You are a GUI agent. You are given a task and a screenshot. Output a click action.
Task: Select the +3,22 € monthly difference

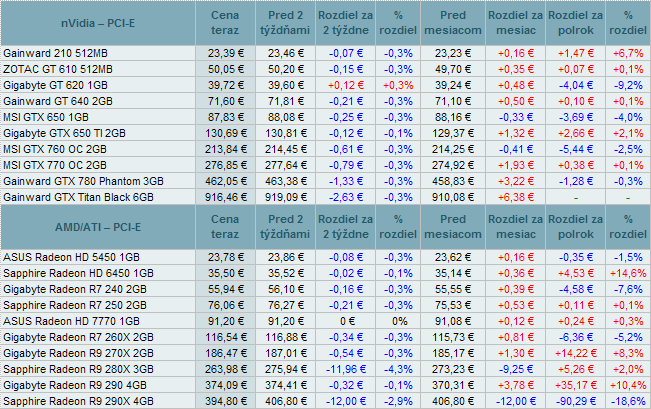coord(516,181)
